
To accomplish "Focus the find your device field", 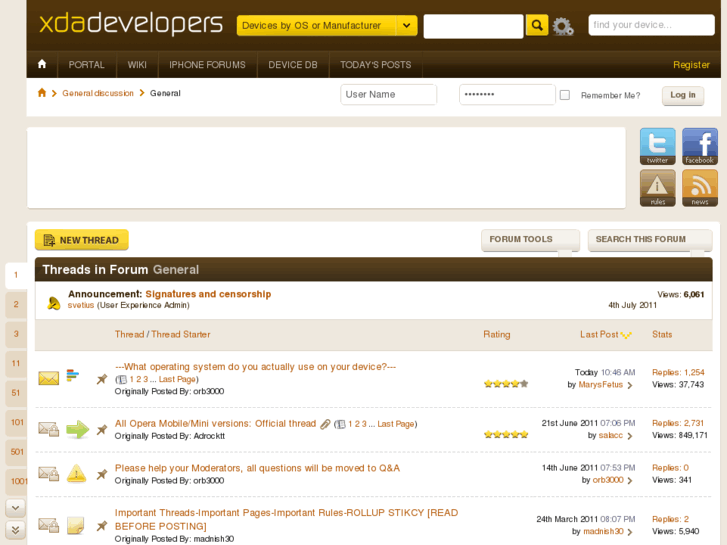I will (651, 25).
